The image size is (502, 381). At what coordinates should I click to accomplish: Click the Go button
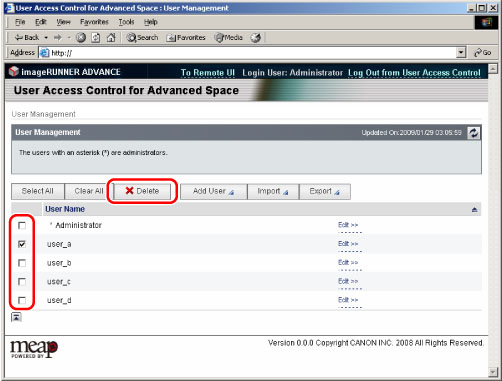[483, 53]
